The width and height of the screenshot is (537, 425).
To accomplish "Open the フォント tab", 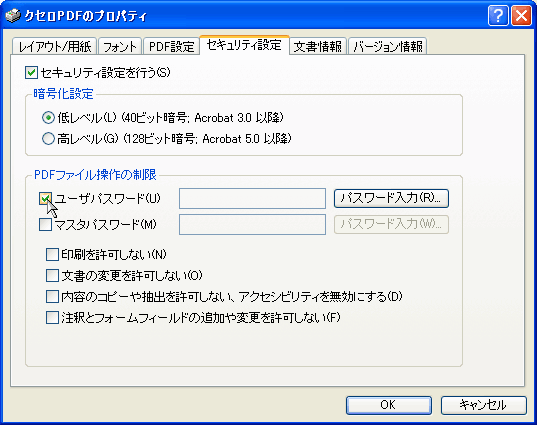I will (120, 46).
